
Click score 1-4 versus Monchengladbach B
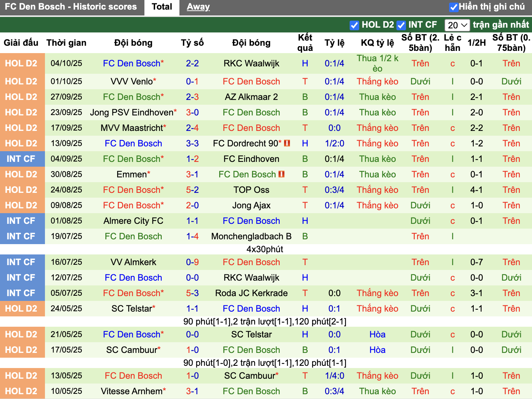(192, 236)
